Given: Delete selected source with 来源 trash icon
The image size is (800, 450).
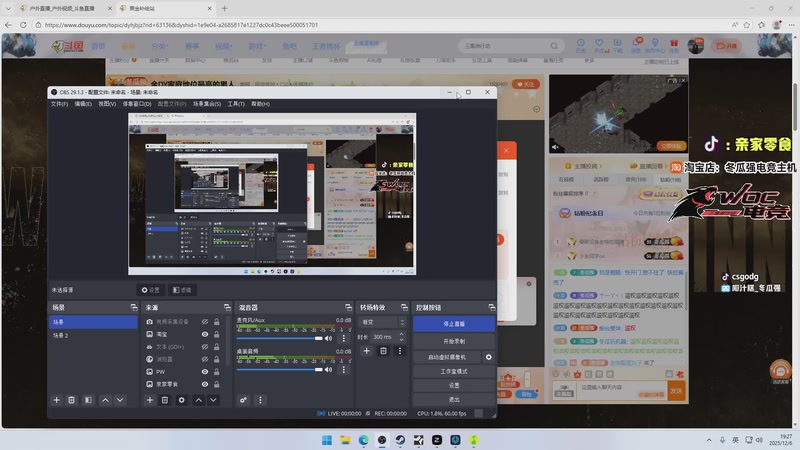Looking at the screenshot, I should (x=165, y=400).
